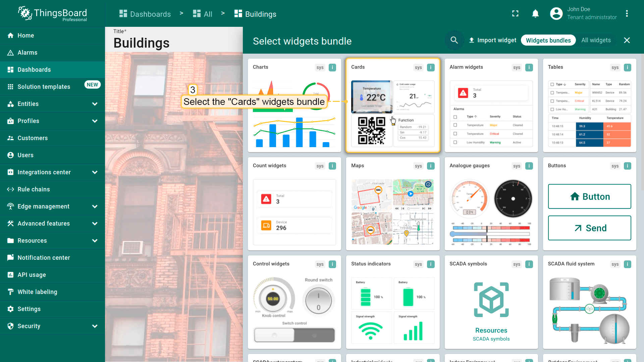Click the Import widget button
Image resolution: width=644 pixels, height=362 pixels.
(x=492, y=40)
